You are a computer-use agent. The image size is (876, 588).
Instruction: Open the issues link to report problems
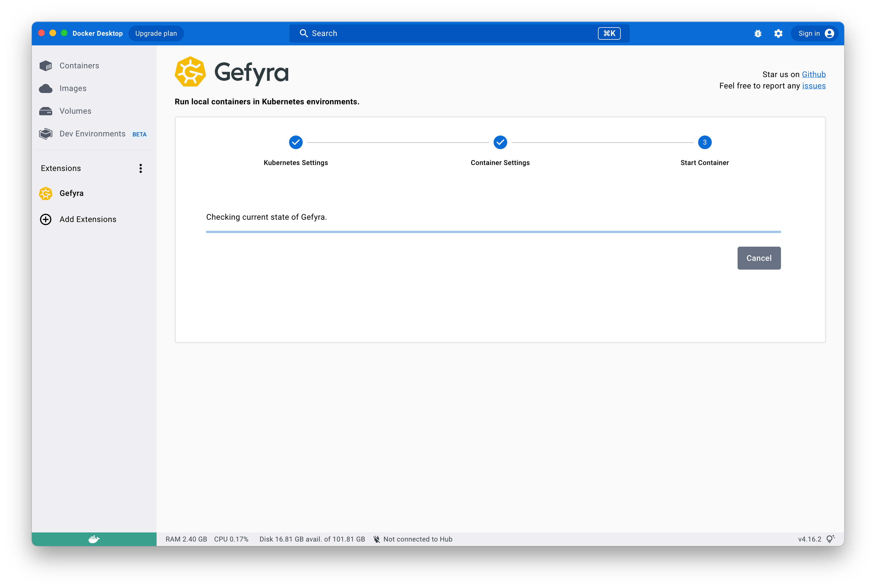pos(814,86)
